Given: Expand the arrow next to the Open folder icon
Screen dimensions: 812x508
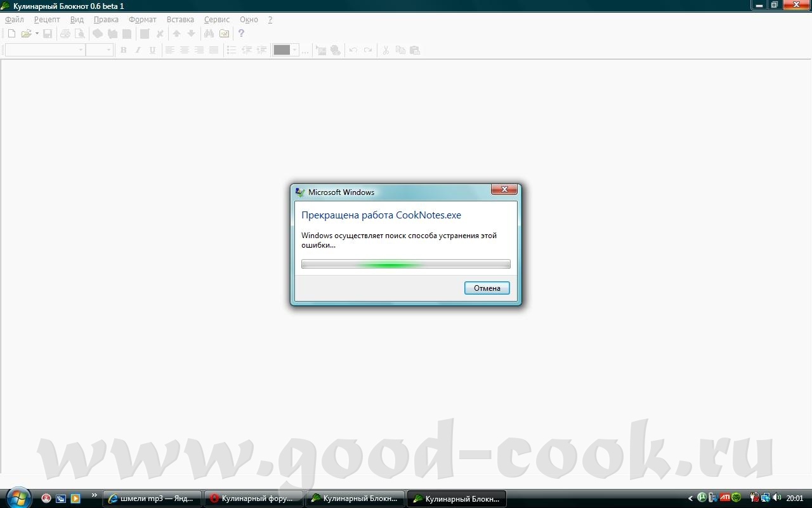Looking at the screenshot, I should tap(37, 34).
